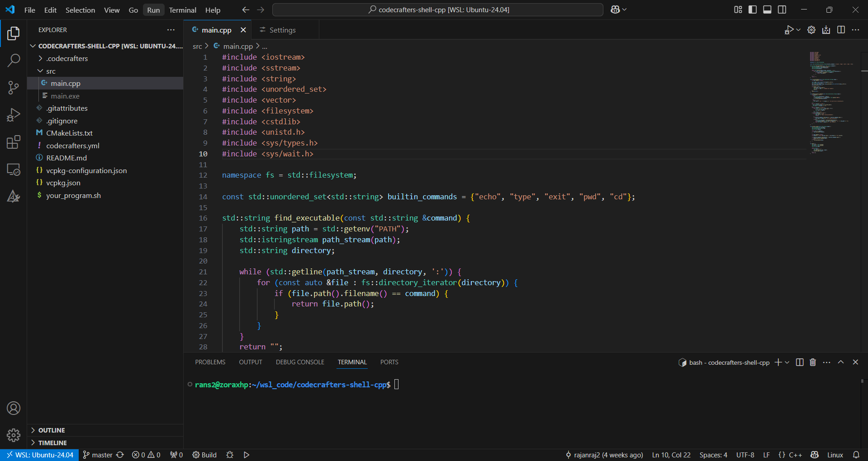Click WSL: Ubuntu-24.04 remote indicator

click(x=40, y=455)
